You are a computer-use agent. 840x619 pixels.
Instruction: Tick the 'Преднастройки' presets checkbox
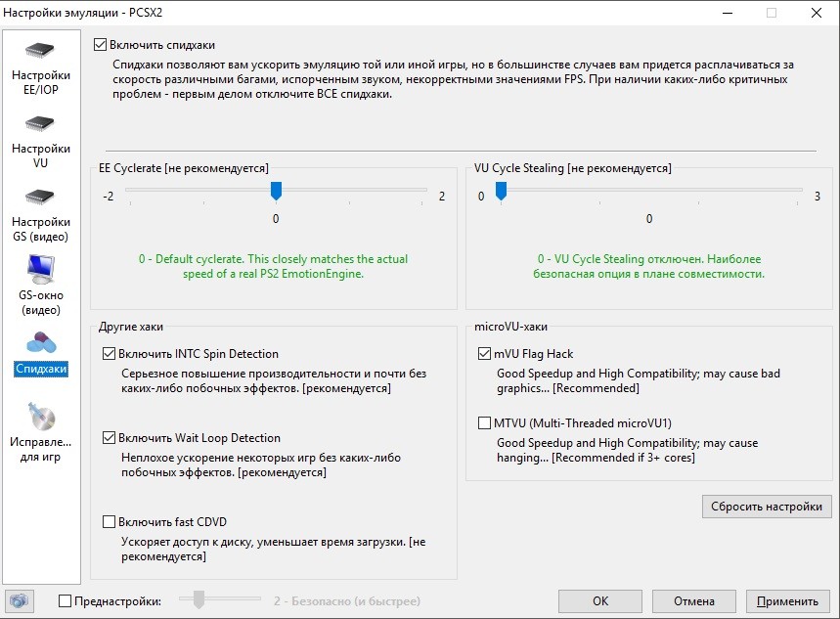coord(66,601)
